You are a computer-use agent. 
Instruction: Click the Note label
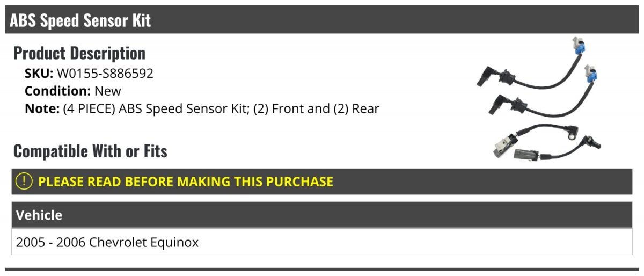click(x=42, y=109)
